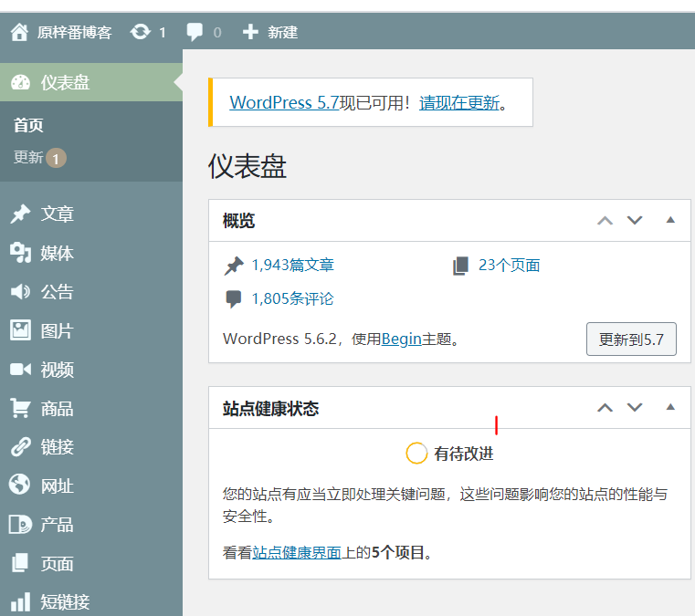695x616 pixels.
Task: Open comments via the speech bubble icon
Action: [195, 32]
